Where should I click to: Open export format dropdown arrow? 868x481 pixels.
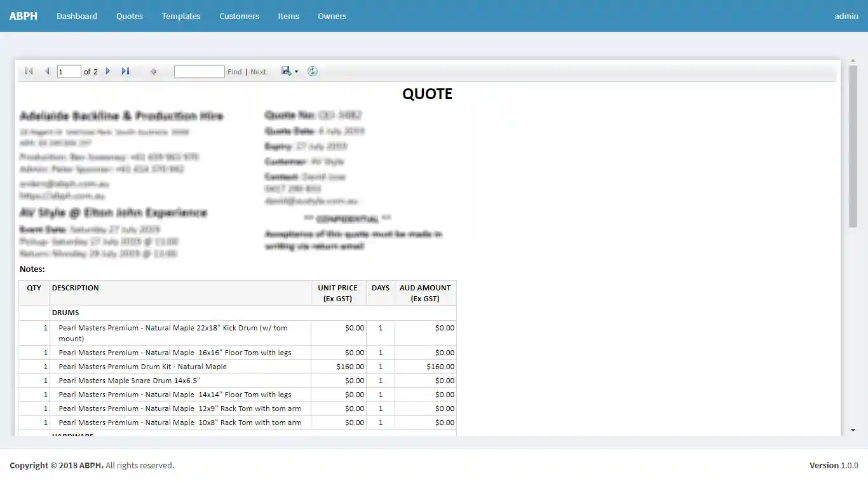pos(296,72)
